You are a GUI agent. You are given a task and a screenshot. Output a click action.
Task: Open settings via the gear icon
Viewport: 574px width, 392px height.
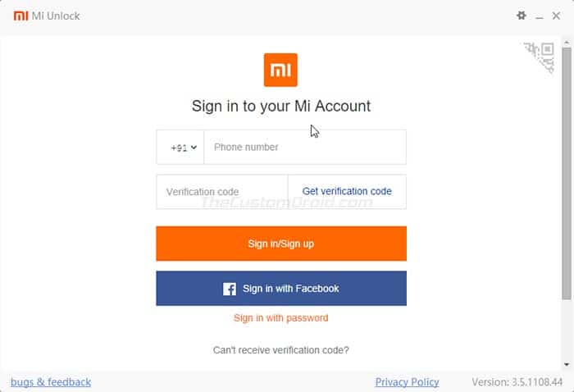point(522,16)
